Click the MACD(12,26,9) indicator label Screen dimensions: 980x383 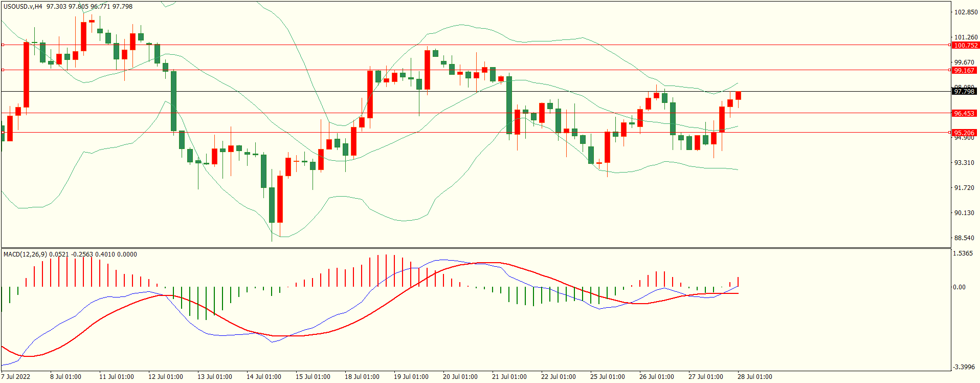(x=26, y=254)
